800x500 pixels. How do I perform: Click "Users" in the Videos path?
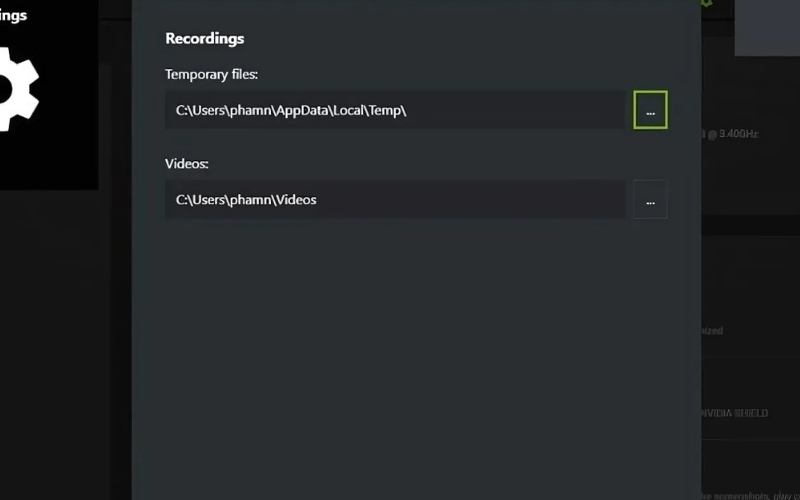click(x=207, y=200)
